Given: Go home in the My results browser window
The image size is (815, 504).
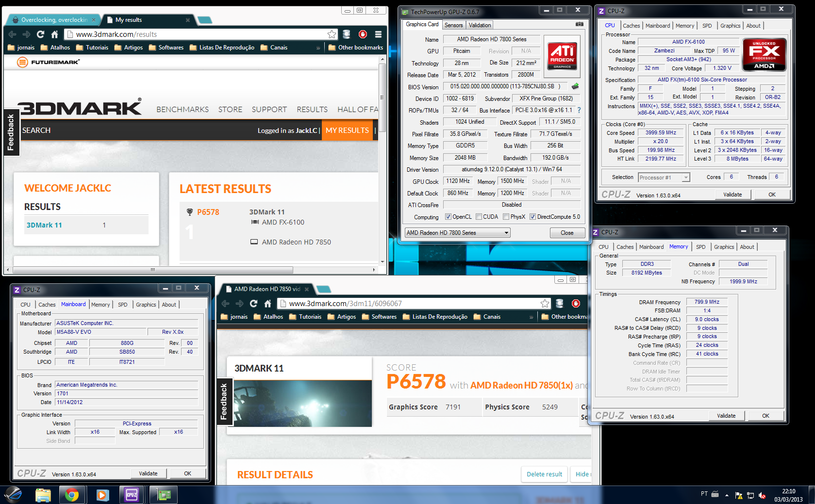Looking at the screenshot, I should pos(54,34).
